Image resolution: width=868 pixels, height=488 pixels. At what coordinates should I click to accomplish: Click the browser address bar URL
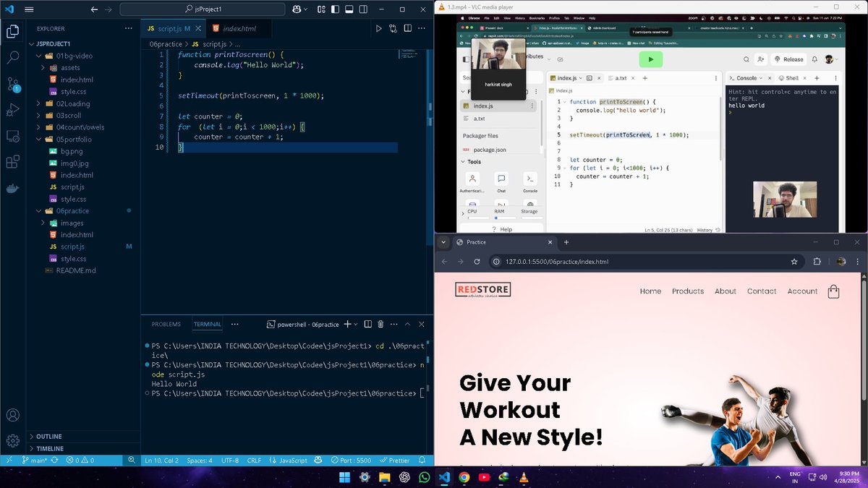tap(557, 262)
